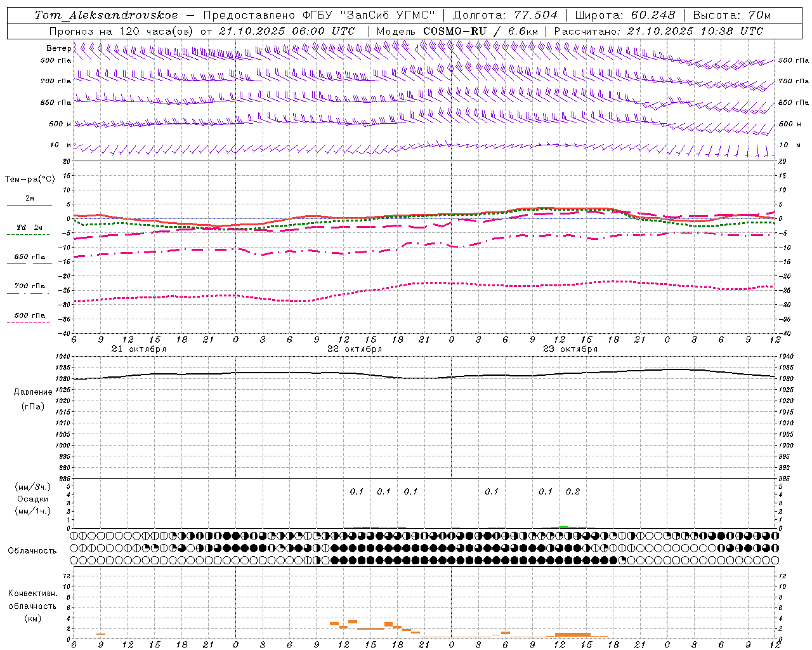This screenshot has width=812, height=650.
Task: Click the red line sample under '2м' legend
Action: tap(29, 205)
